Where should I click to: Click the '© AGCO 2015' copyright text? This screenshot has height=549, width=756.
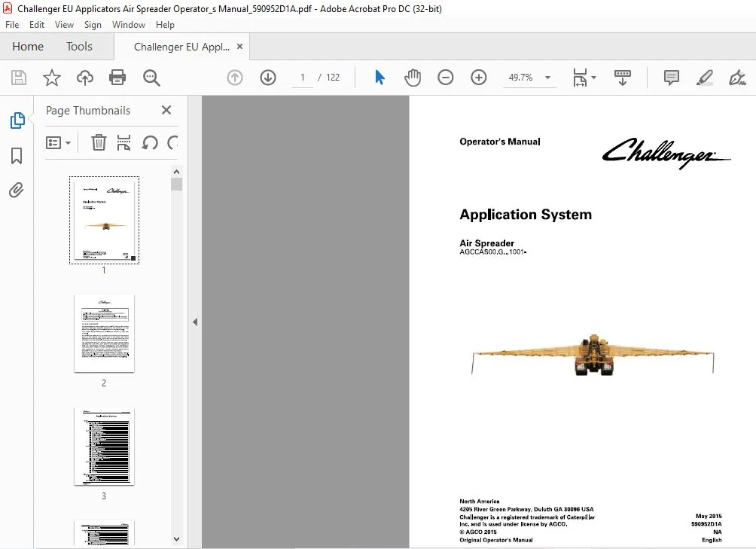pyautogui.click(x=478, y=532)
